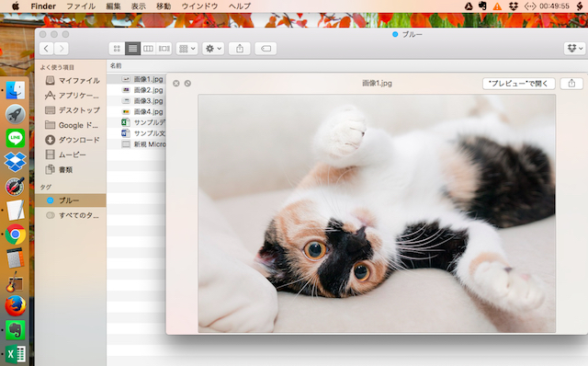Screen dimensions: 588x366
Task: Open the 表示 menu
Action: coord(139,6)
